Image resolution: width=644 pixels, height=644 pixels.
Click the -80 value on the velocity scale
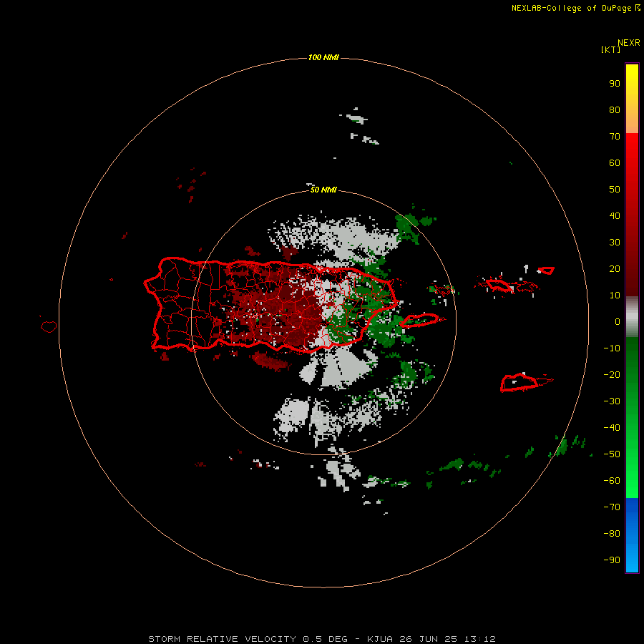pyautogui.click(x=612, y=534)
